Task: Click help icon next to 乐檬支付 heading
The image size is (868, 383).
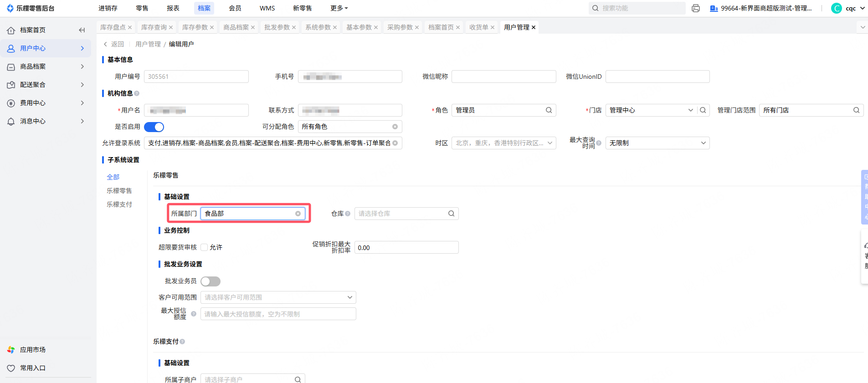Action: (x=182, y=342)
